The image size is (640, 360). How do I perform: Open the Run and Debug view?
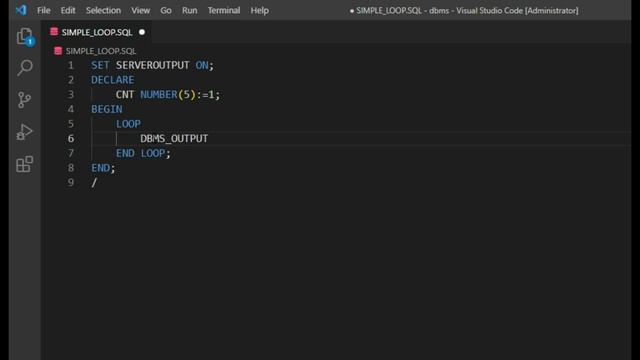click(24, 132)
